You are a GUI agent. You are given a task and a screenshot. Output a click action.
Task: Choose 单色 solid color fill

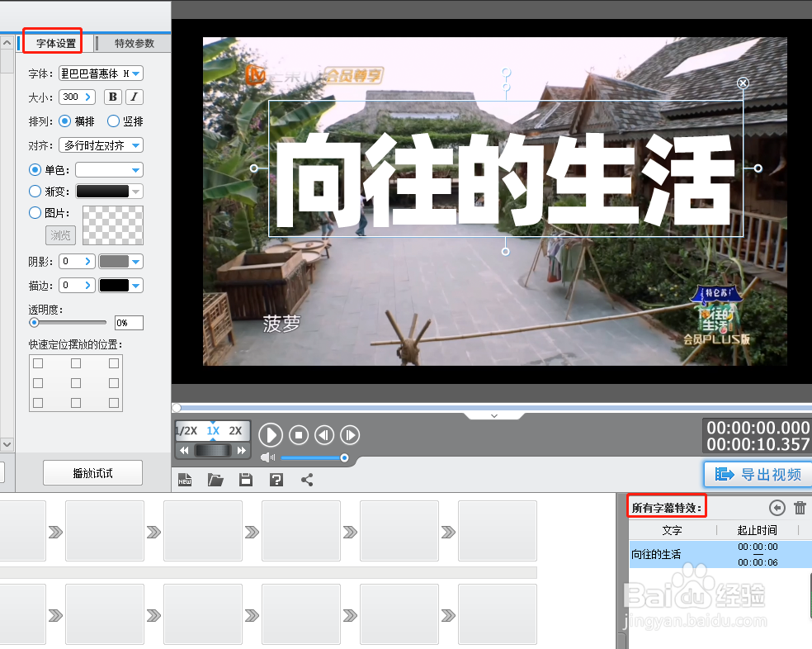pos(35,169)
